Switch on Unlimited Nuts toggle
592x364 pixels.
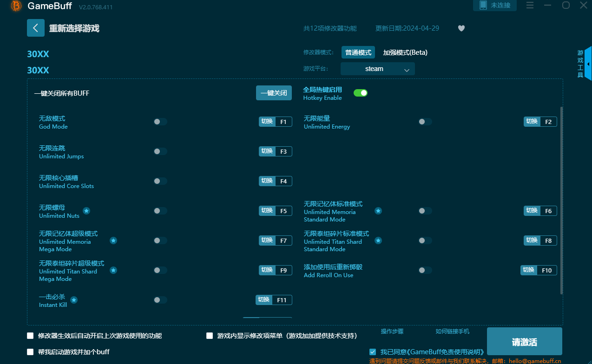click(x=160, y=211)
